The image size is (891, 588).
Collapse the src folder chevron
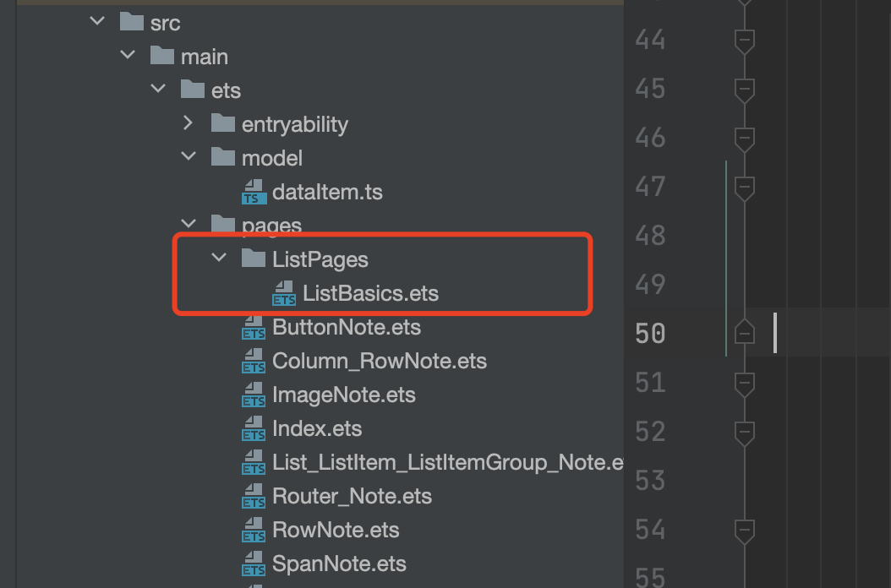click(x=97, y=22)
